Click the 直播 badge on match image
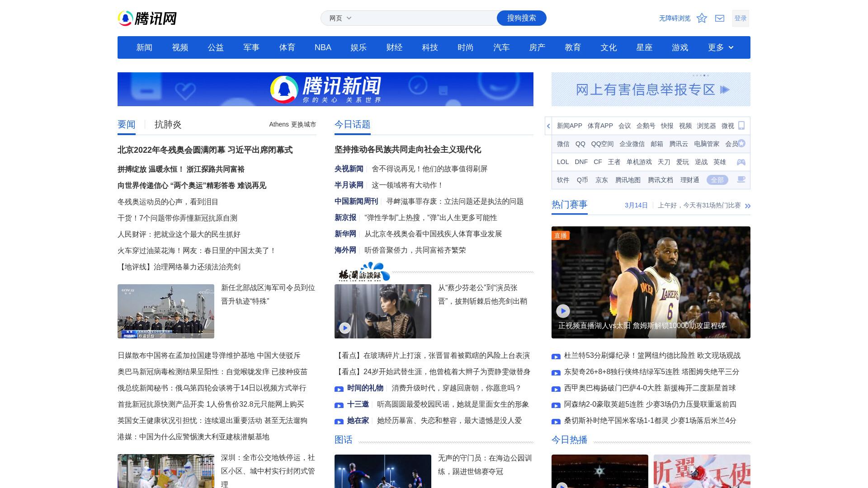Screen dimensions: 868x488 click(x=561, y=235)
